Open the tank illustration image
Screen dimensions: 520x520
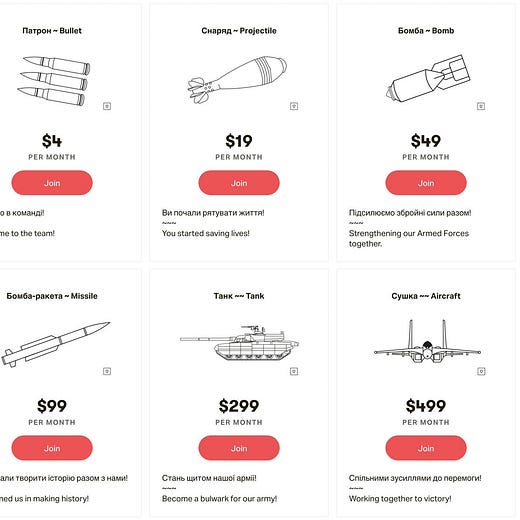tap(239, 343)
